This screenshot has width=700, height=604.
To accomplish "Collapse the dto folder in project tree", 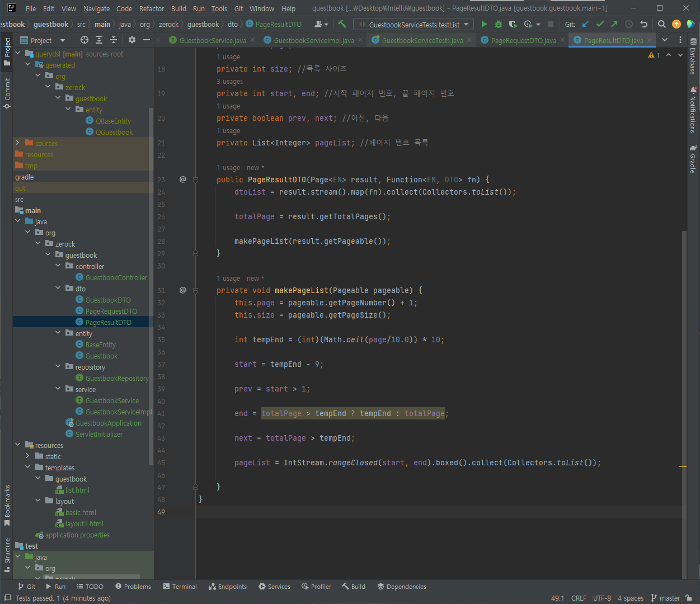I will (58, 288).
